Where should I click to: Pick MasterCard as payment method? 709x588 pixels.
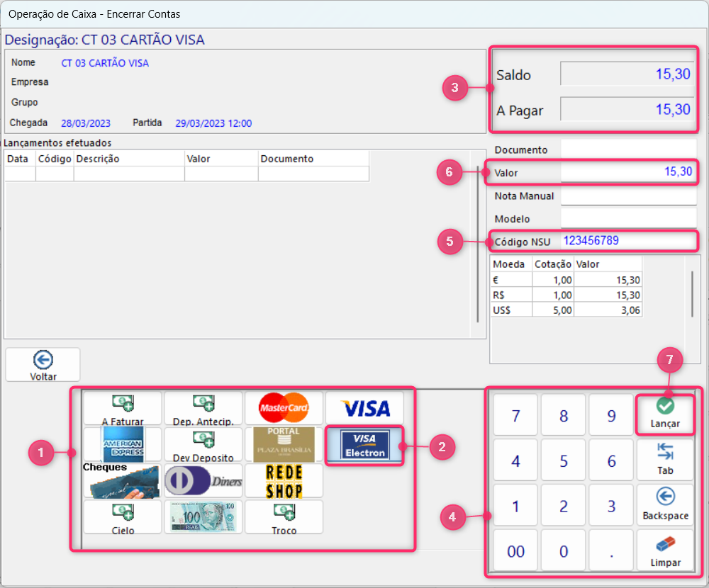tap(284, 409)
